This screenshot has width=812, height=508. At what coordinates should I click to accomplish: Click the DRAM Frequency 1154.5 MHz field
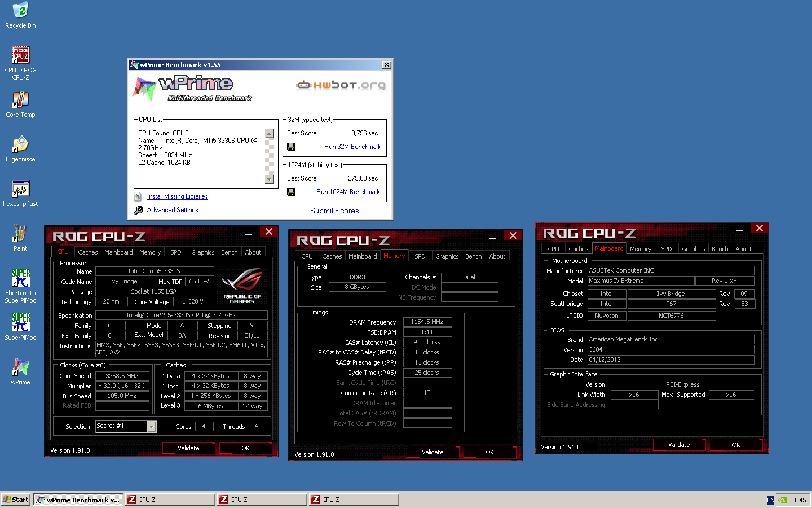(x=427, y=322)
